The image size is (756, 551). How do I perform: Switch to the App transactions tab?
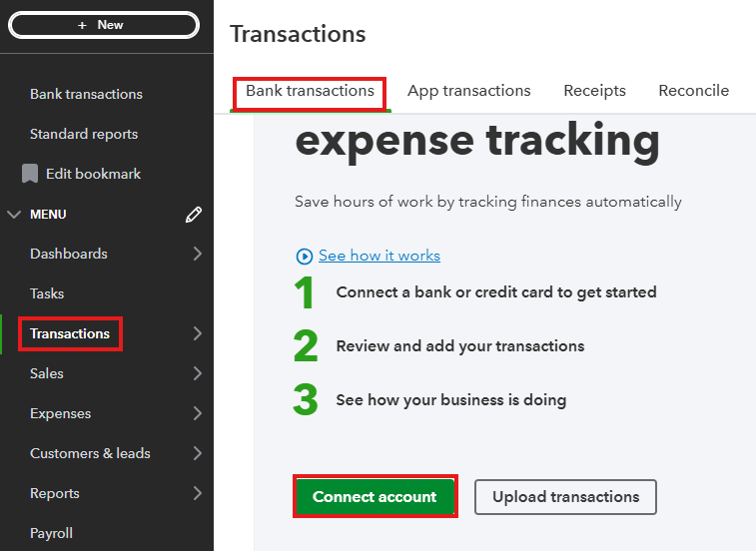point(468,91)
